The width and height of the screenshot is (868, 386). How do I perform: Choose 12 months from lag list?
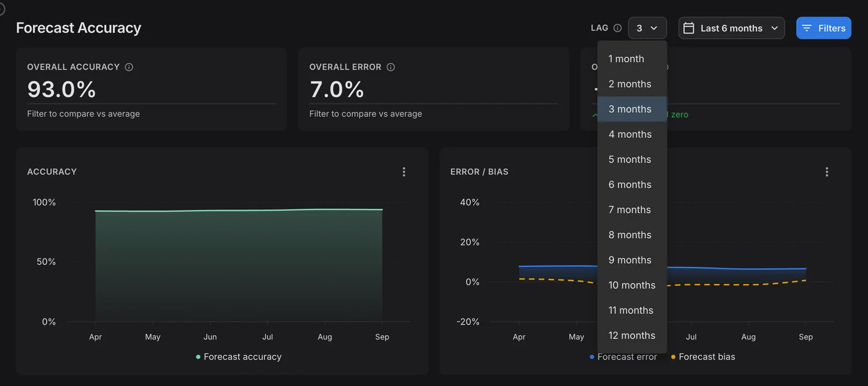point(632,335)
